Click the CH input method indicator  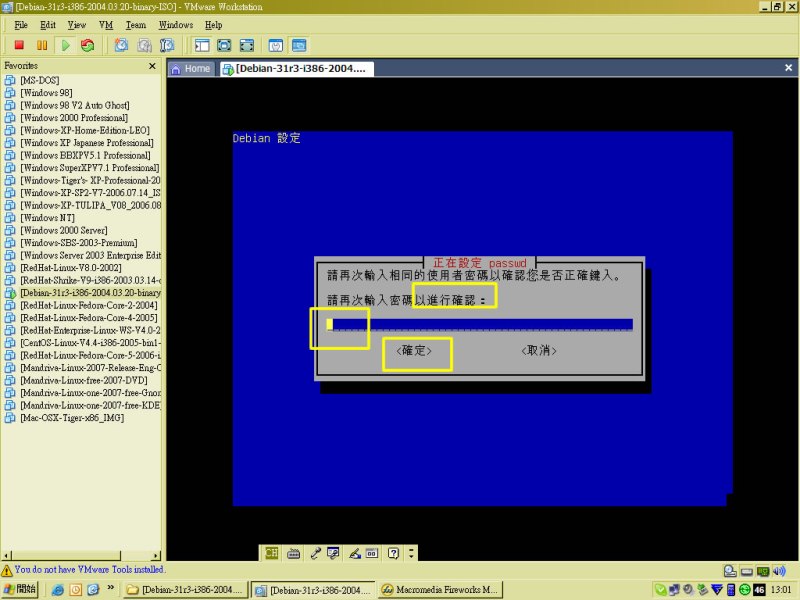(x=271, y=553)
